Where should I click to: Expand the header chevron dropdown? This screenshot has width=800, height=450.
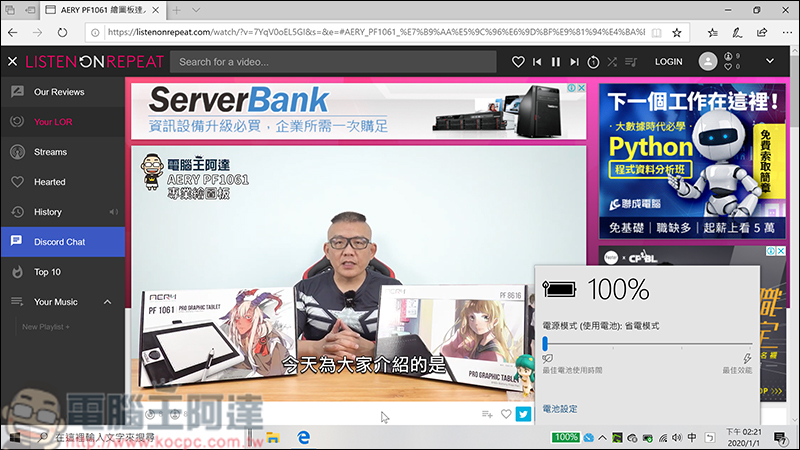coord(769,61)
